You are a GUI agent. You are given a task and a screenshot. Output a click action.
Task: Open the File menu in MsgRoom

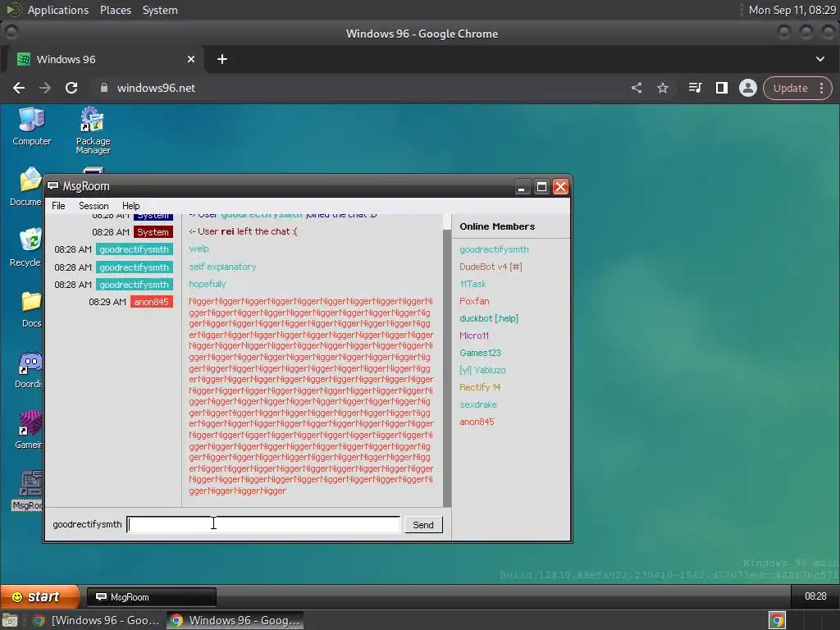tap(58, 206)
